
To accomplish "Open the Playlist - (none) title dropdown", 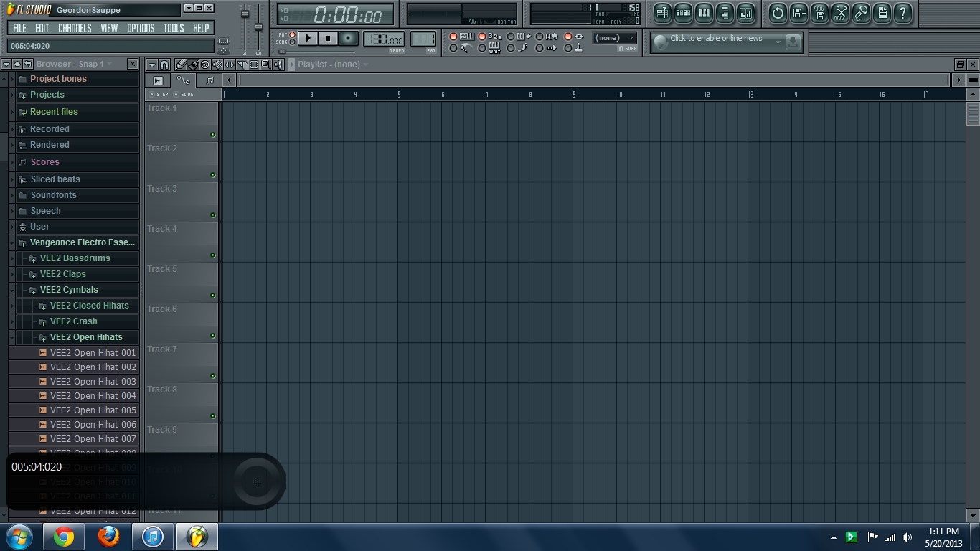I will pyautogui.click(x=333, y=65).
